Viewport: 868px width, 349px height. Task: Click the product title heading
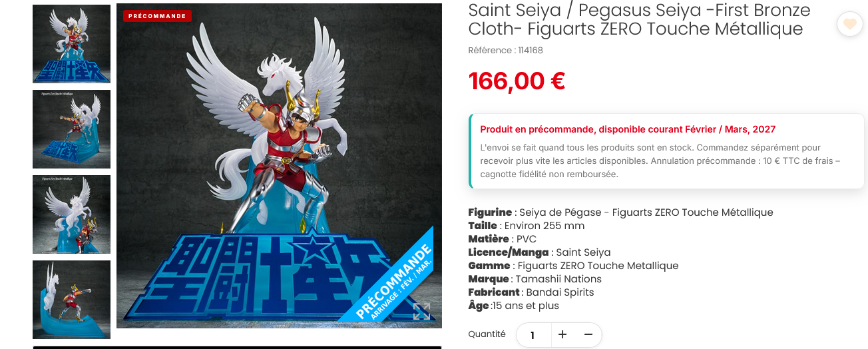639,19
